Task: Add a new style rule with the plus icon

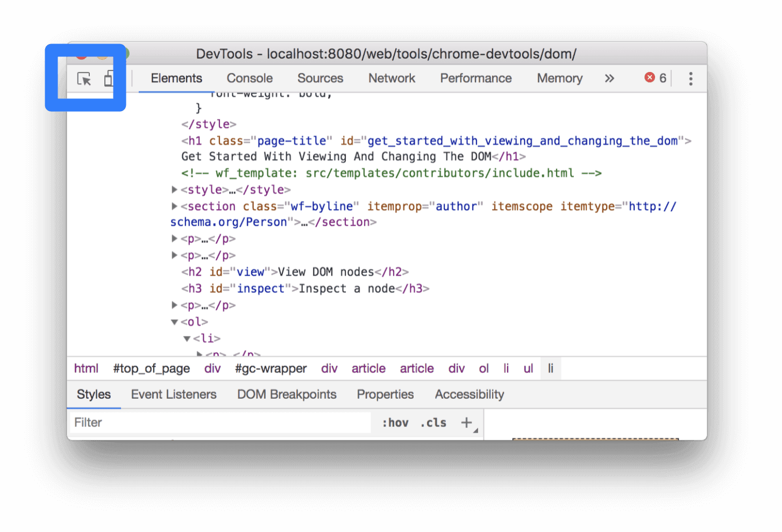Action: pos(466,422)
